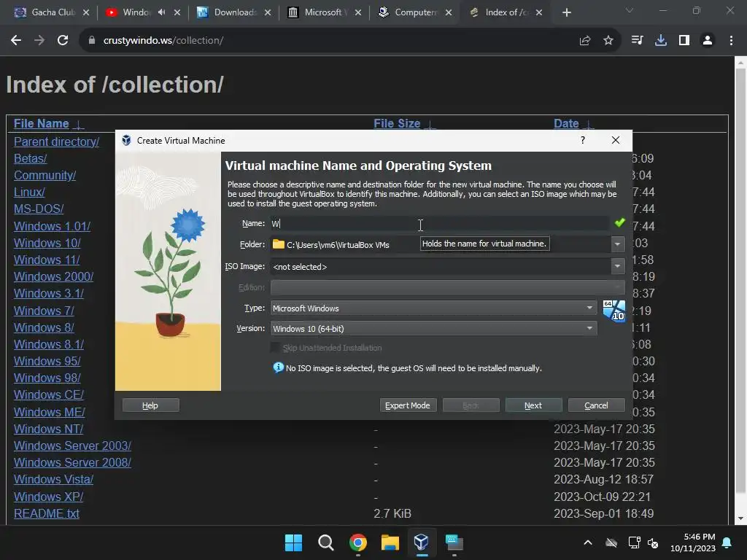Open taskbar Search
This screenshot has width=747, height=560.
click(326, 542)
